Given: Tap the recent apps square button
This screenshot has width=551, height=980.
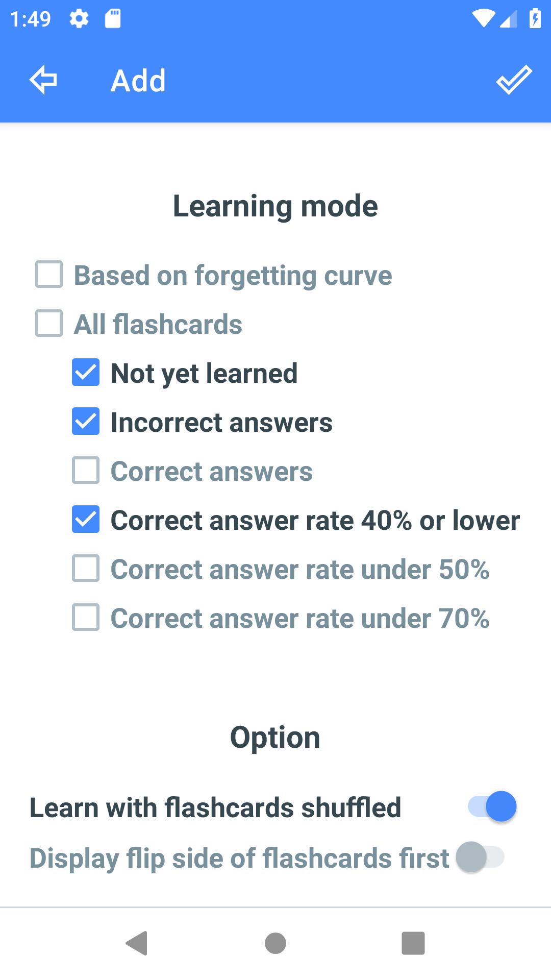Looking at the screenshot, I should point(413,943).
